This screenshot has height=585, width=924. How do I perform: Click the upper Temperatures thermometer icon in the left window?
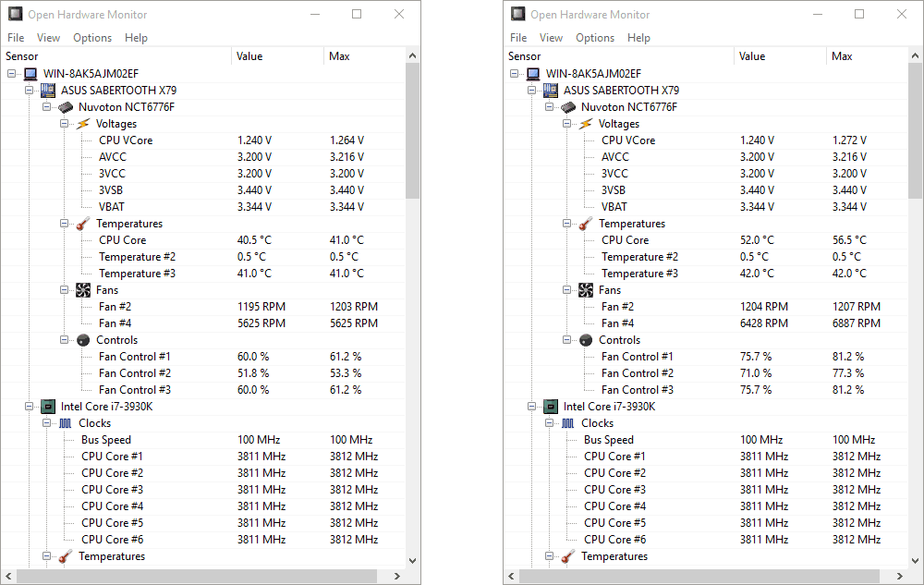coord(83,224)
